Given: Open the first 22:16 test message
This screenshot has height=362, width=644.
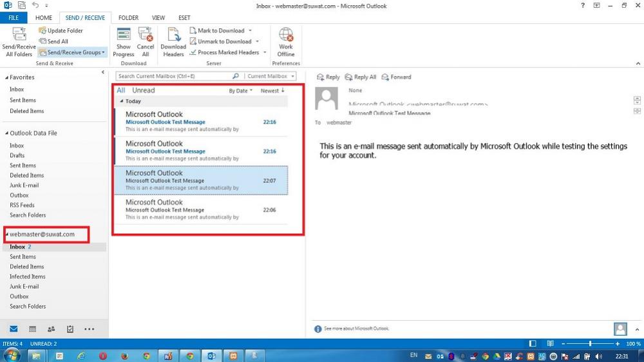Looking at the screenshot, I should pos(201,121).
